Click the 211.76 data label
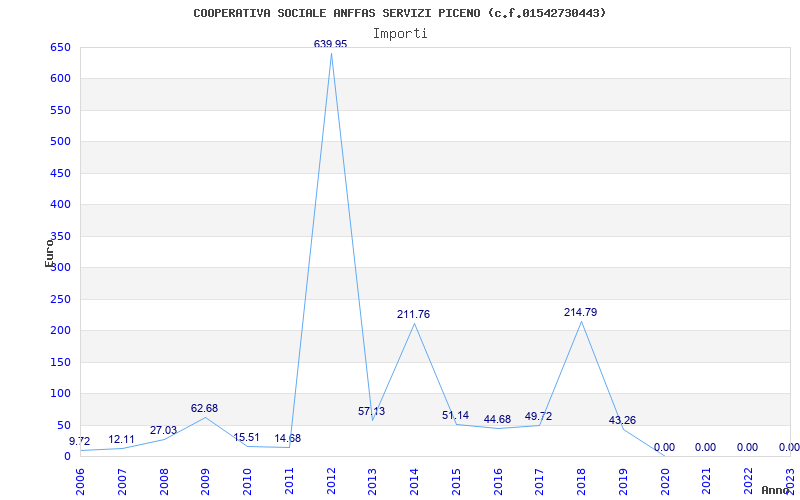 pos(413,314)
